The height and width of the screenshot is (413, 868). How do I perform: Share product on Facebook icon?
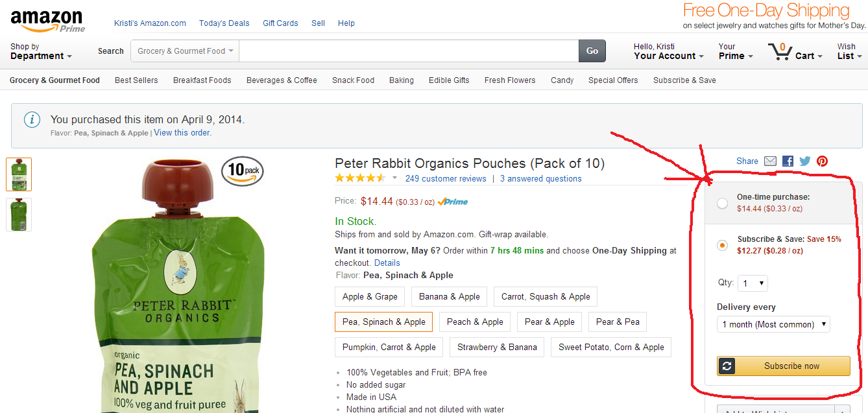pos(788,161)
